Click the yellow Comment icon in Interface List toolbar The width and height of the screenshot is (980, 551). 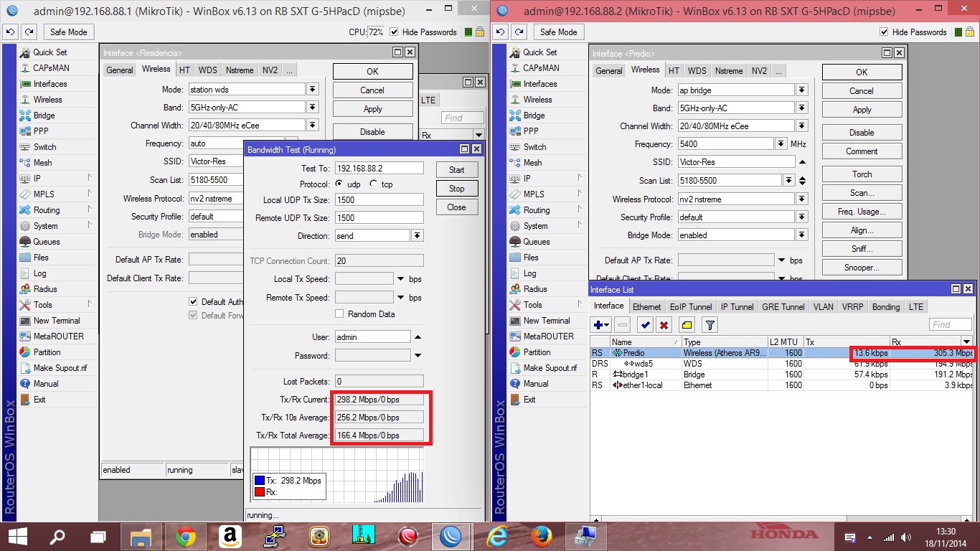[687, 325]
